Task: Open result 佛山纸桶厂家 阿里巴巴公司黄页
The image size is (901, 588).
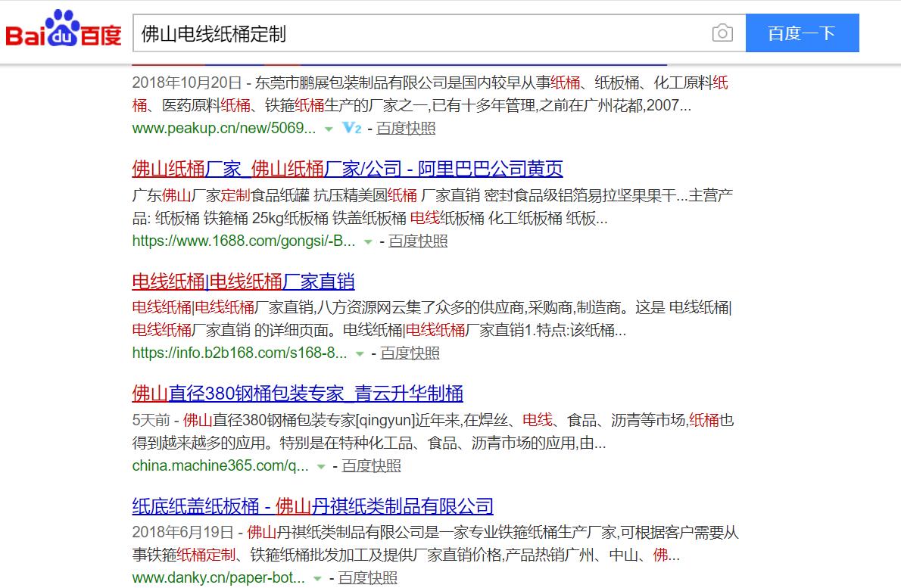Action: [347, 168]
